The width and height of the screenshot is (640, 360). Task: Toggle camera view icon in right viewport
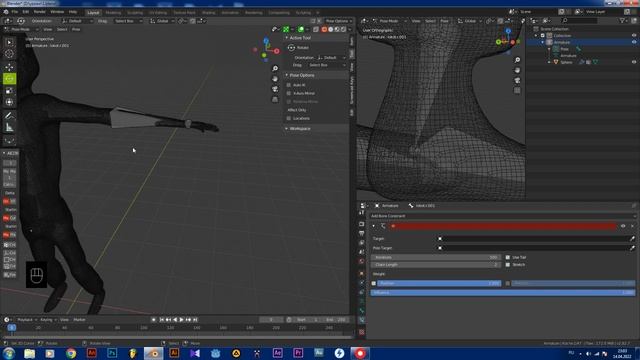click(517, 80)
